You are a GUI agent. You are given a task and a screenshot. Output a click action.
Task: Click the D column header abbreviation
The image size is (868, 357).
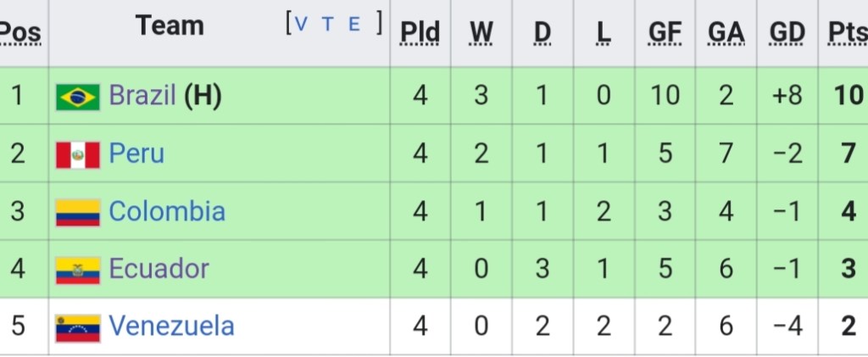tap(542, 32)
